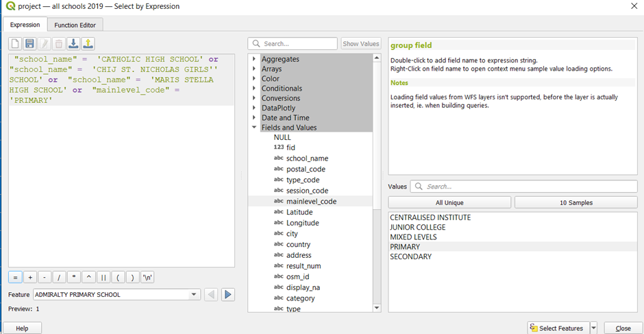Load 10 Samples of field values
The width and height of the screenshot is (644, 334).
coord(575,203)
